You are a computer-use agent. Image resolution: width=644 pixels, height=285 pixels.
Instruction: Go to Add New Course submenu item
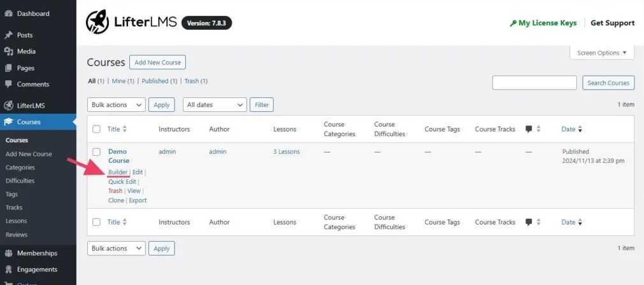pos(29,154)
